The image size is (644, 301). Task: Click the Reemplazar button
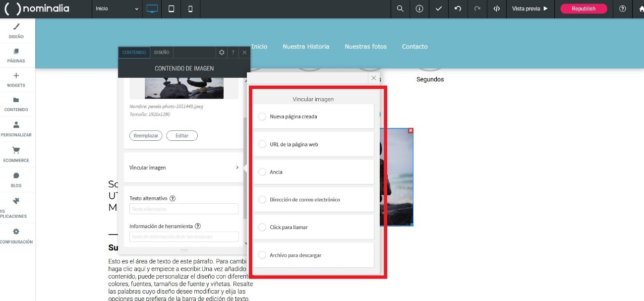tap(146, 136)
